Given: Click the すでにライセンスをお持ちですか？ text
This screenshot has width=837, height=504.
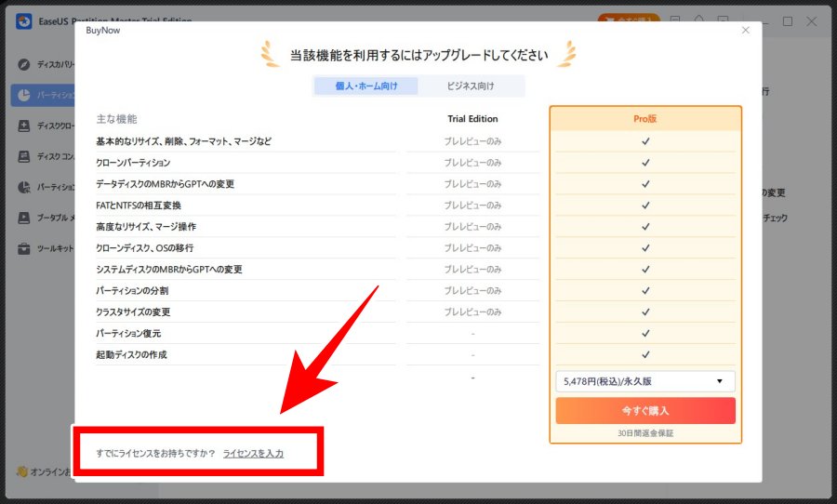Looking at the screenshot, I should point(156,453).
